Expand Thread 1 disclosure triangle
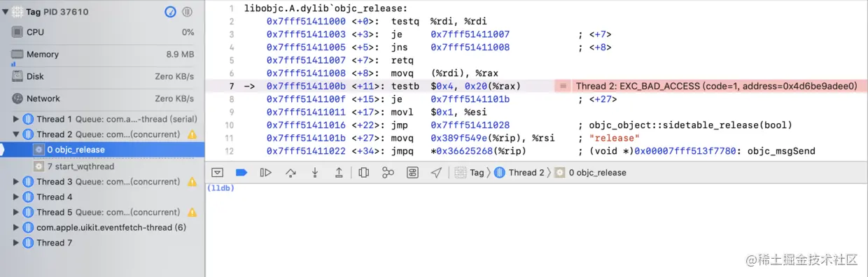The height and width of the screenshot is (277, 868). (x=16, y=119)
